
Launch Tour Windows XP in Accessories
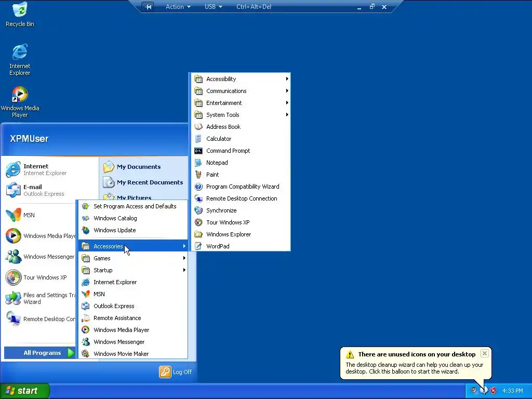[x=240, y=222]
